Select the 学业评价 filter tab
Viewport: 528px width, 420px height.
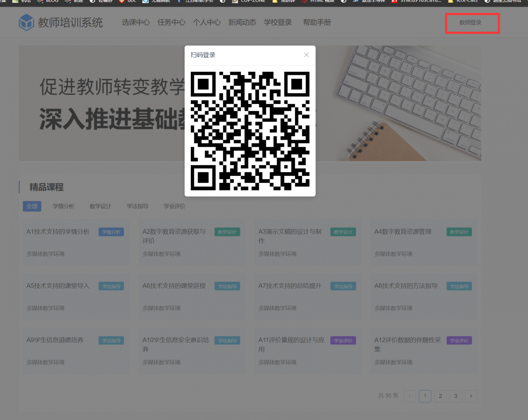(x=175, y=206)
